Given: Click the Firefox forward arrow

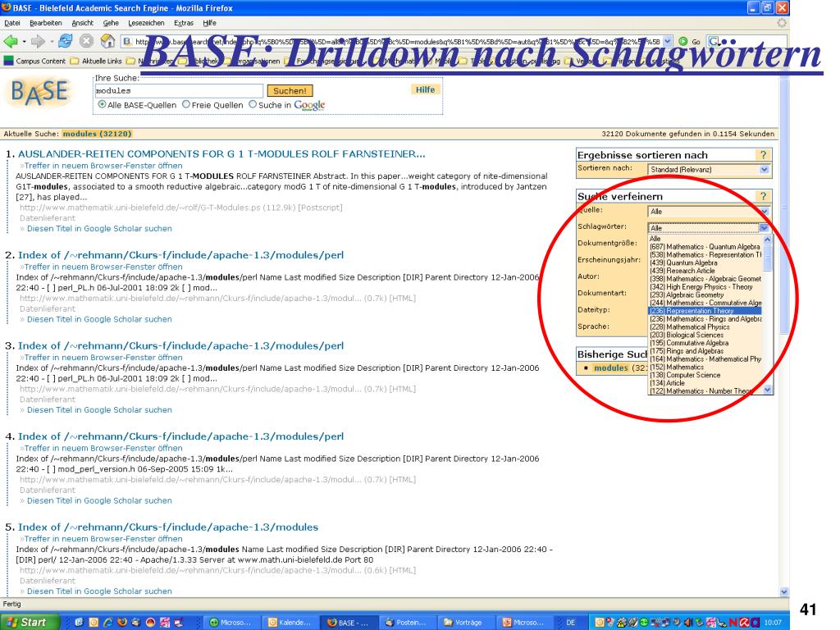Looking at the screenshot, I should click(x=38, y=41).
